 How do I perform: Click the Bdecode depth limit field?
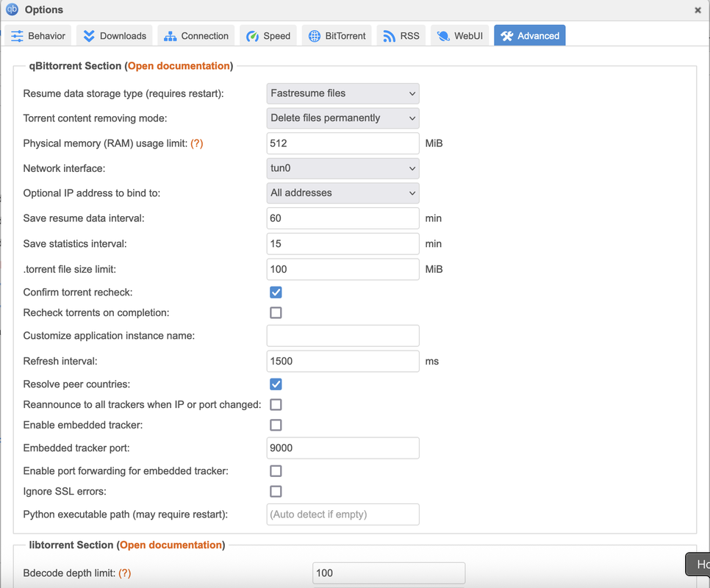click(x=389, y=573)
